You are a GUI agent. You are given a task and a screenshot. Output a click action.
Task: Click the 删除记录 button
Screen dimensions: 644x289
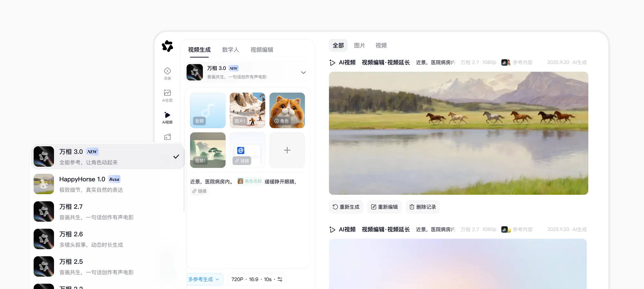tap(423, 207)
